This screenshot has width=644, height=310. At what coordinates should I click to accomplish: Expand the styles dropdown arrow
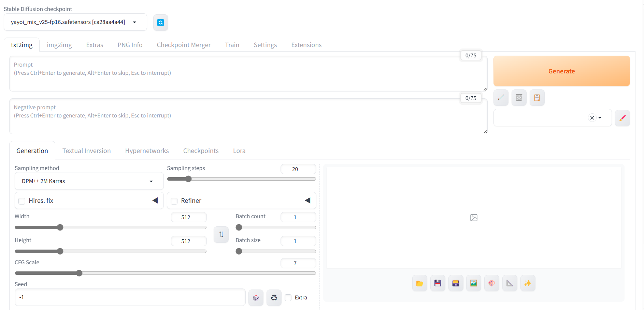pyautogui.click(x=600, y=117)
